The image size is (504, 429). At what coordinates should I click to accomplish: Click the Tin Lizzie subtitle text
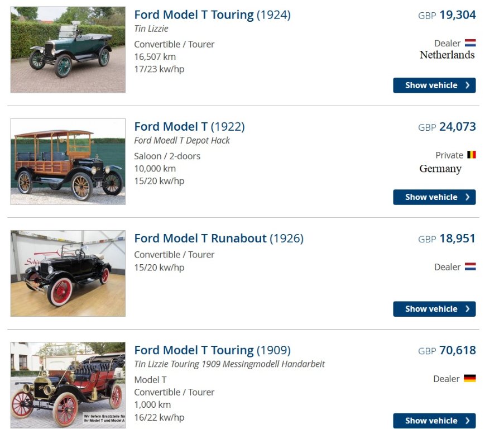pyautogui.click(x=151, y=28)
